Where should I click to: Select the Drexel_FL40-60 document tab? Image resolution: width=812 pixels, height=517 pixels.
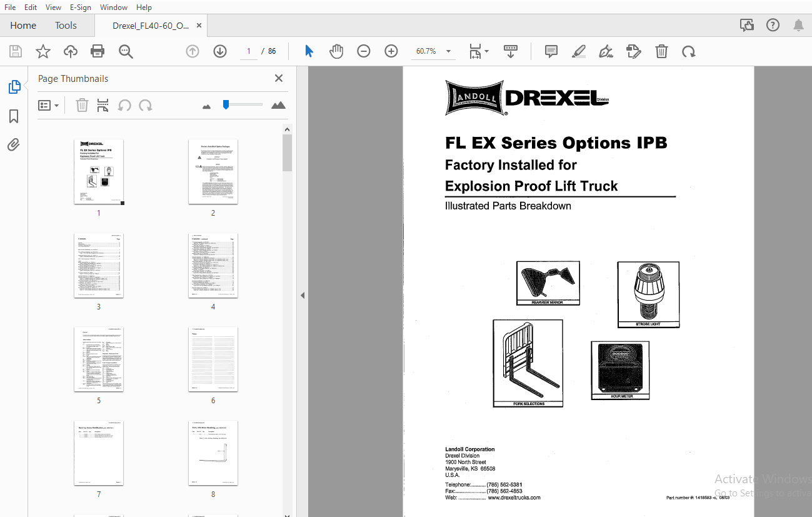coord(150,26)
